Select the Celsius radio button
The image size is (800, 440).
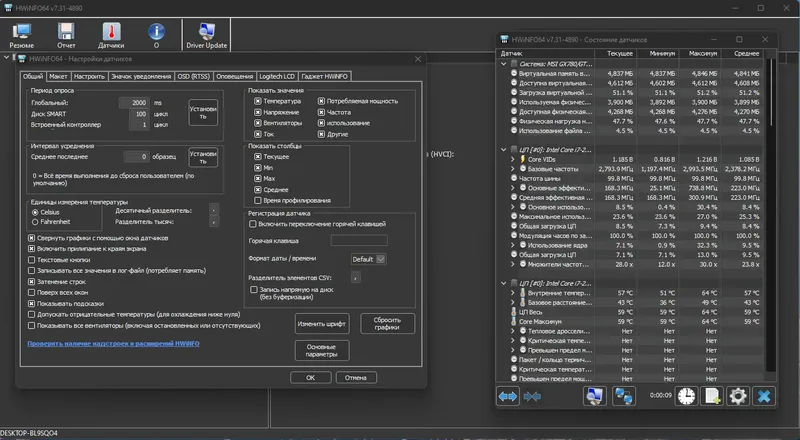[x=35, y=212]
